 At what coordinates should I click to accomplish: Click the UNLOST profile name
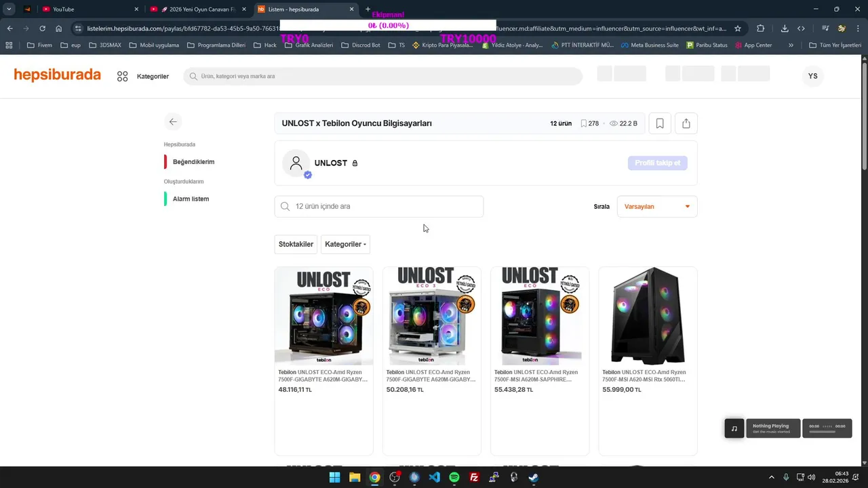[331, 163]
